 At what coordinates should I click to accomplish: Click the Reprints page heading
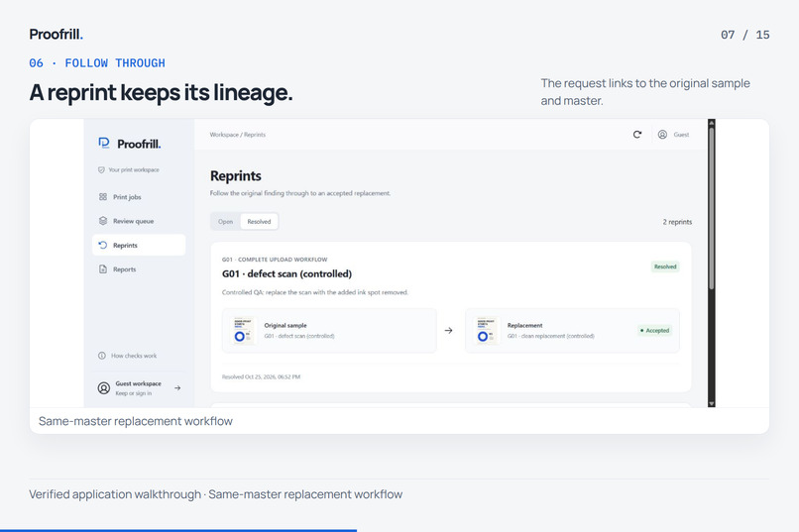tap(235, 175)
